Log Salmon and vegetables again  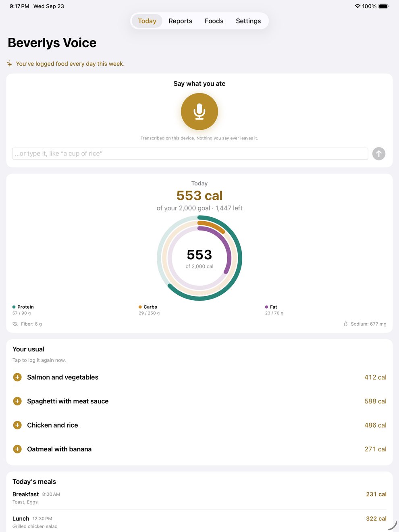coord(199,377)
